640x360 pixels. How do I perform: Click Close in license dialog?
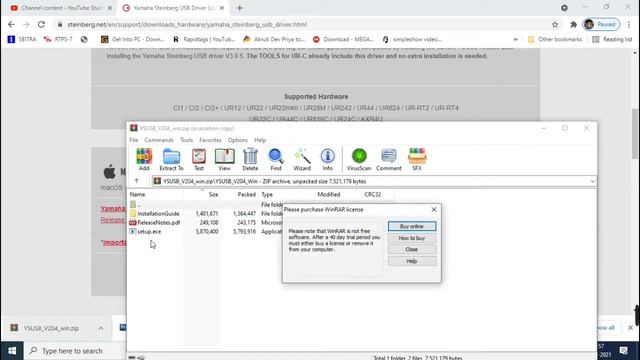[411, 249]
